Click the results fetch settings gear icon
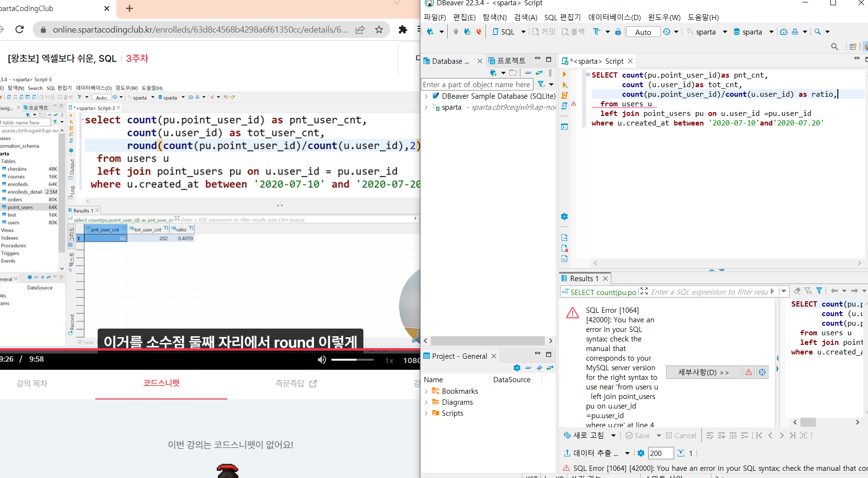This screenshot has width=868, height=478. (641, 453)
